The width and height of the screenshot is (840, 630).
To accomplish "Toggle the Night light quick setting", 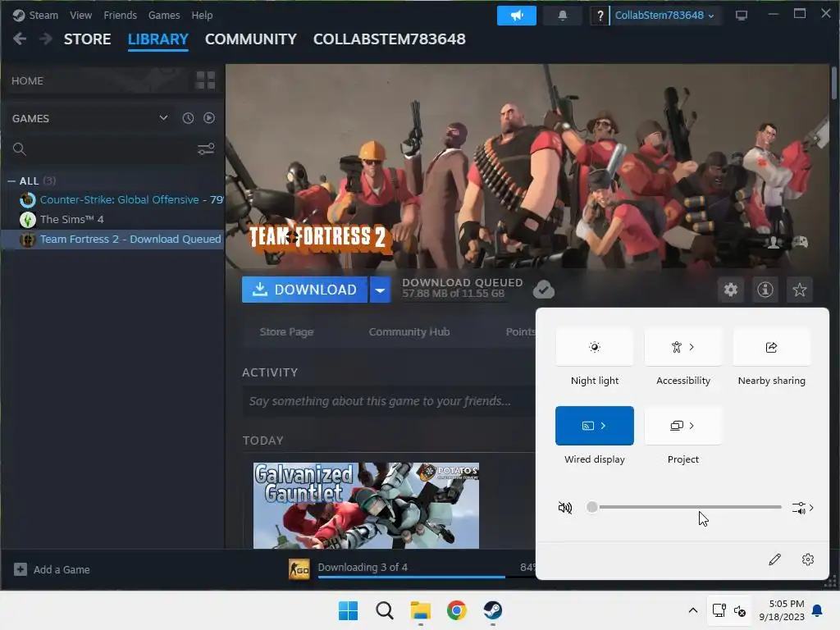I will (x=595, y=347).
